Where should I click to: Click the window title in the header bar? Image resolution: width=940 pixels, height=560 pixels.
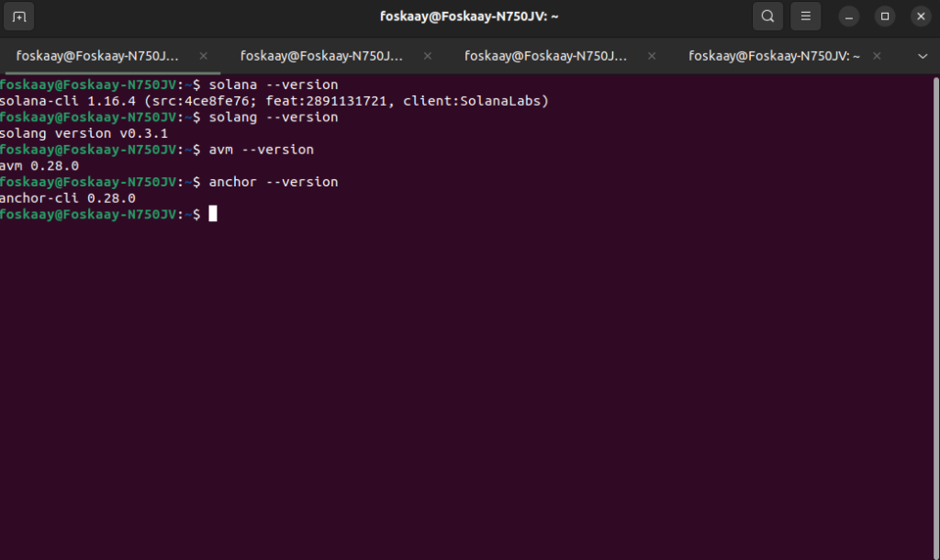[x=469, y=17]
